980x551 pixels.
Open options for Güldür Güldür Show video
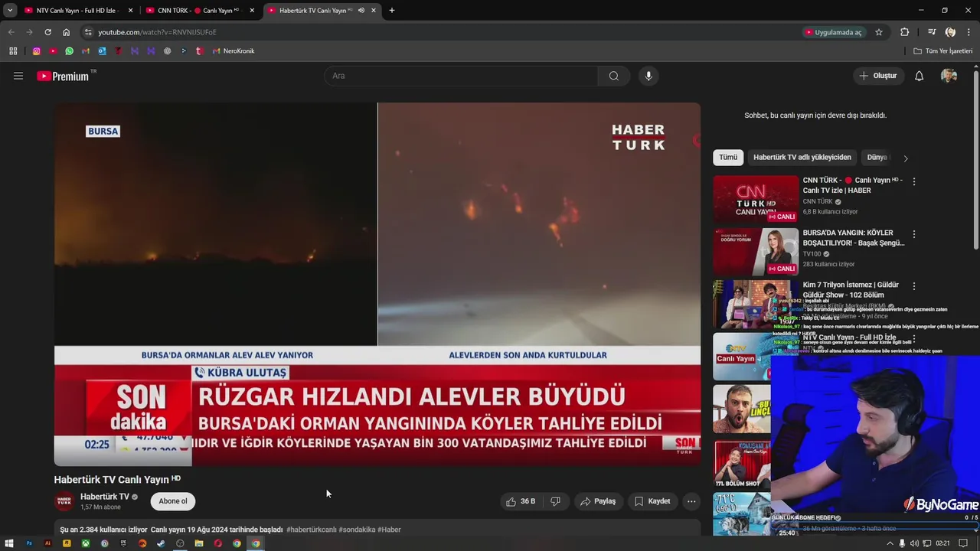tap(913, 286)
